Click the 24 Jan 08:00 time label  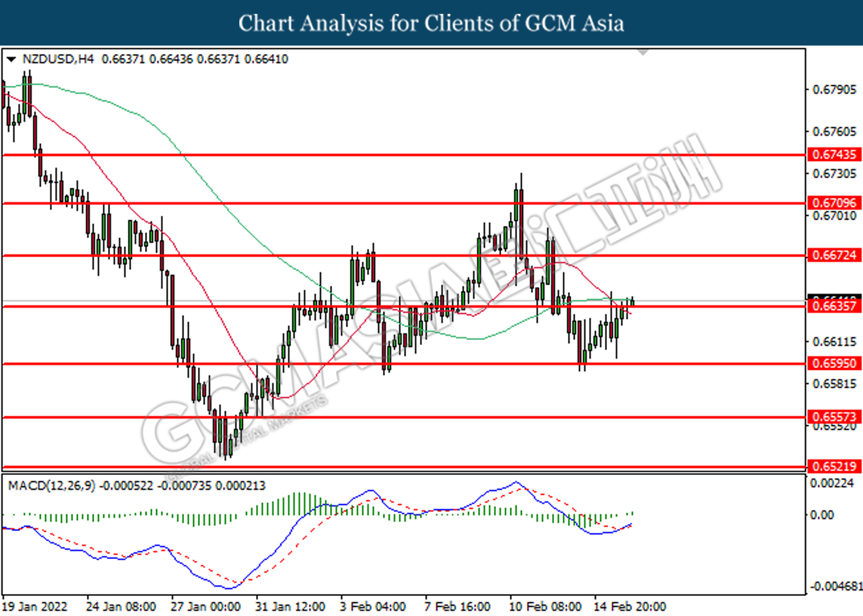pos(121,607)
